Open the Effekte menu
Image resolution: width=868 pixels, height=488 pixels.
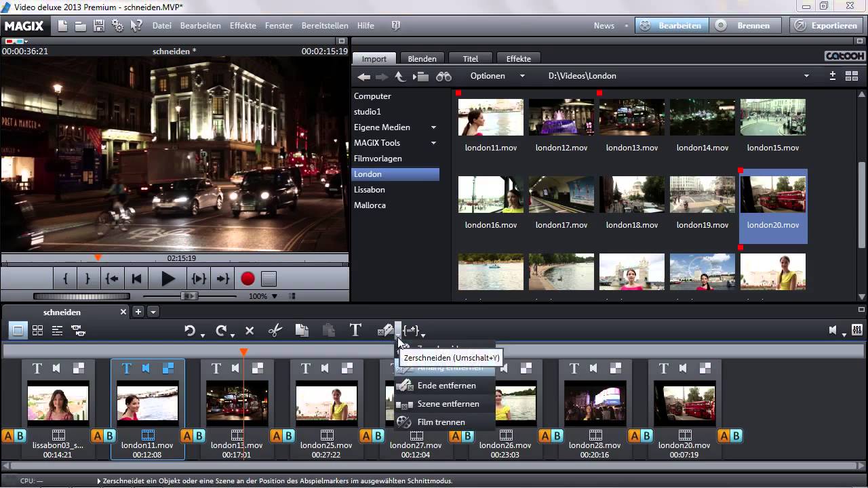pyautogui.click(x=243, y=26)
